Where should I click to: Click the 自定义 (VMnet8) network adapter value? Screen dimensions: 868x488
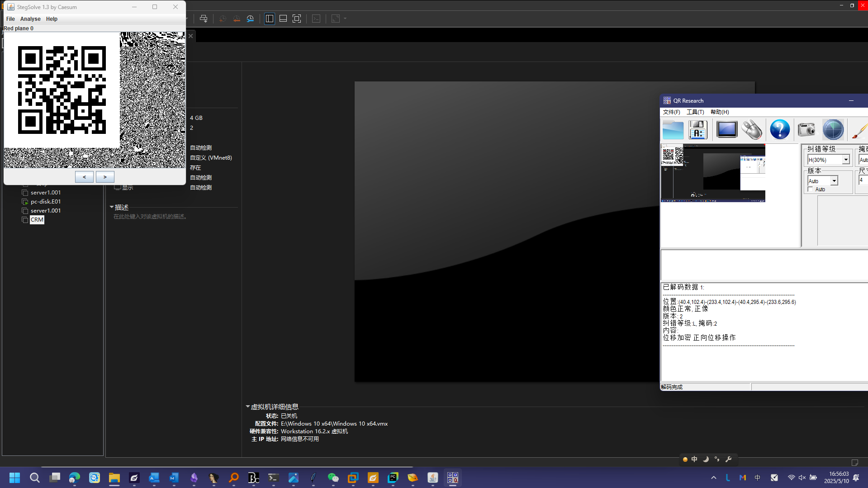(211, 158)
